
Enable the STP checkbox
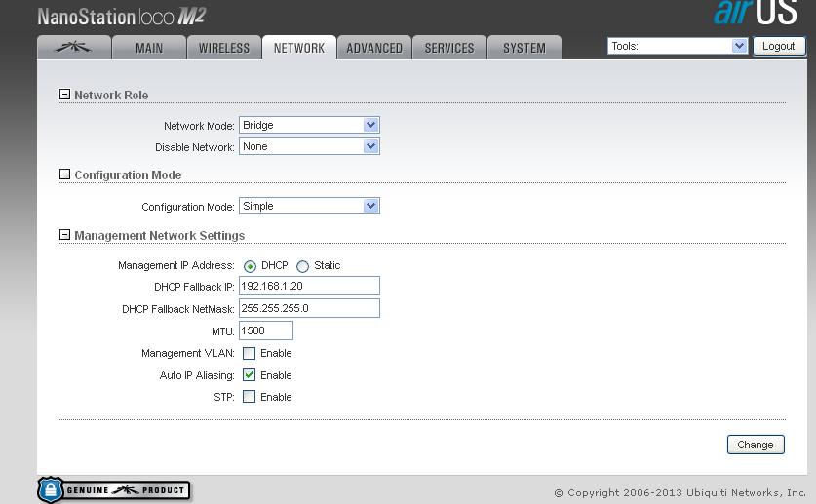(x=250, y=397)
